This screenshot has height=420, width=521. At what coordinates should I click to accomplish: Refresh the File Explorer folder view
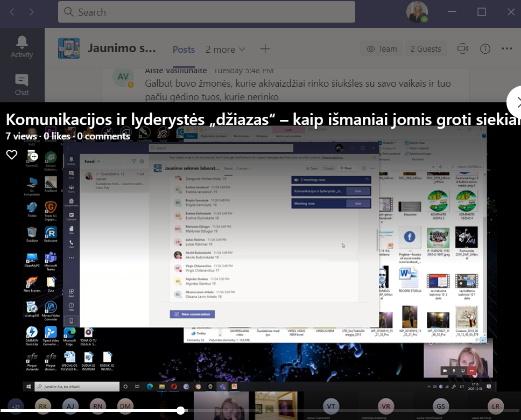(x=441, y=166)
